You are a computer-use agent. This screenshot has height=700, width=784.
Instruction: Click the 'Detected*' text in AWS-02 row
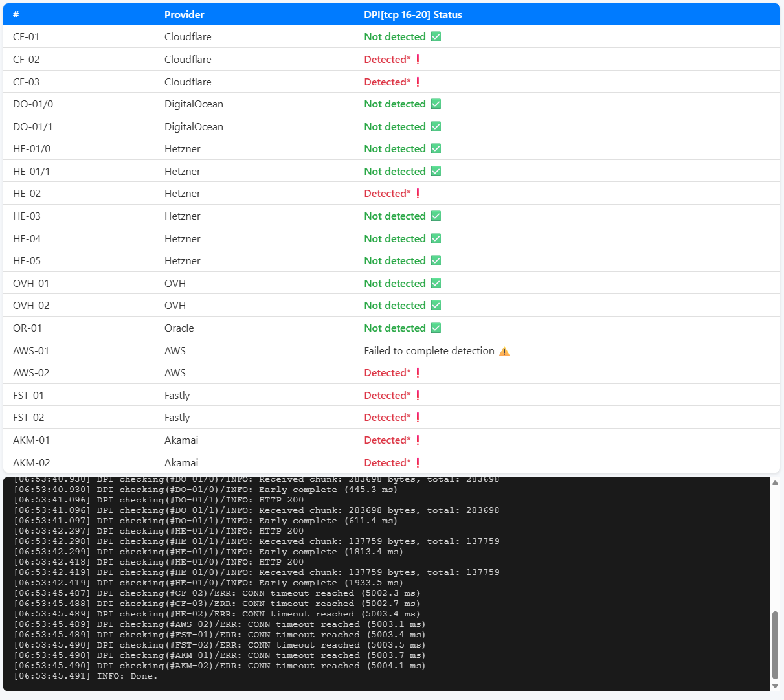click(x=387, y=373)
